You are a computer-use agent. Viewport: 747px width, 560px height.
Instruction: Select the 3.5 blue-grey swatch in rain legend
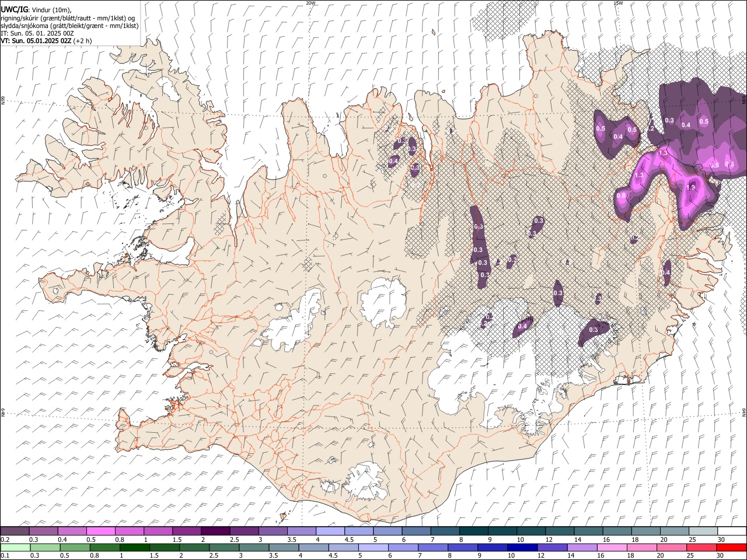tap(284, 547)
